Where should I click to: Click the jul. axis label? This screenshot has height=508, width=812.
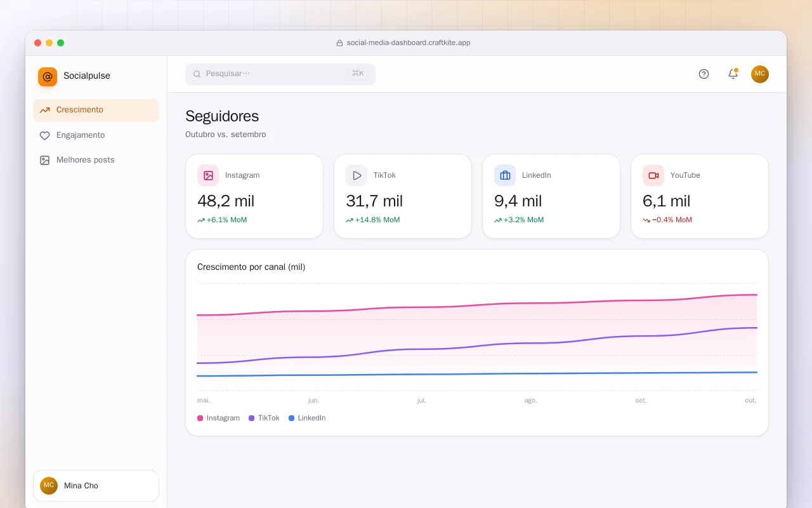point(422,401)
